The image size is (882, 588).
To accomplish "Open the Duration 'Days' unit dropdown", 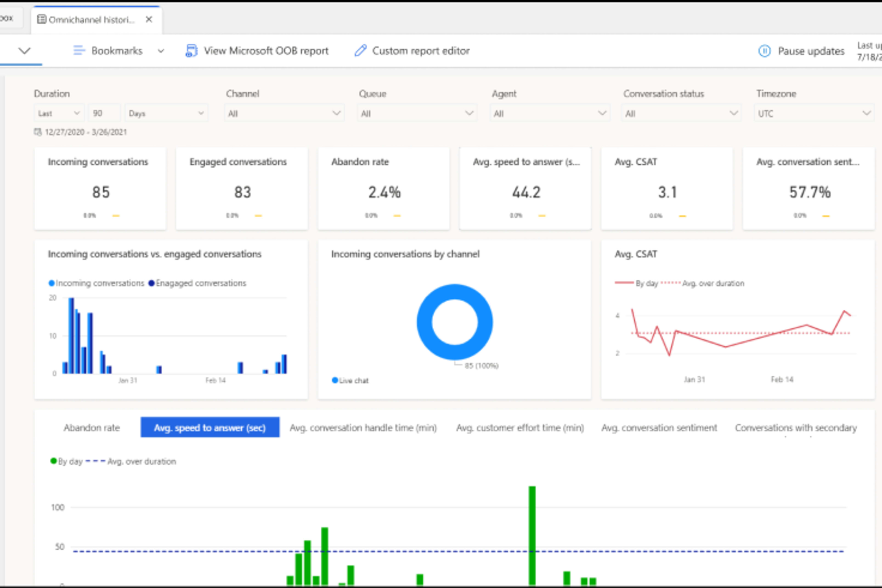I will point(166,113).
